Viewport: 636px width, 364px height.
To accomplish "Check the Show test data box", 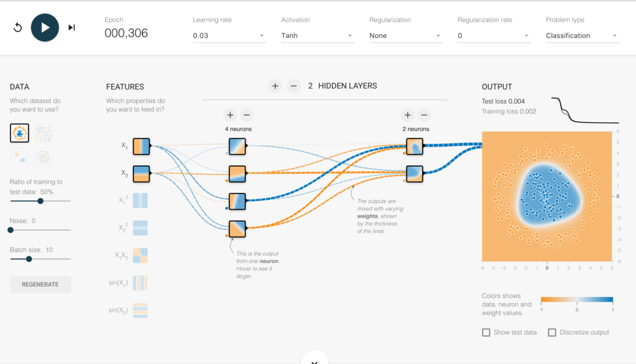I will coord(486,332).
